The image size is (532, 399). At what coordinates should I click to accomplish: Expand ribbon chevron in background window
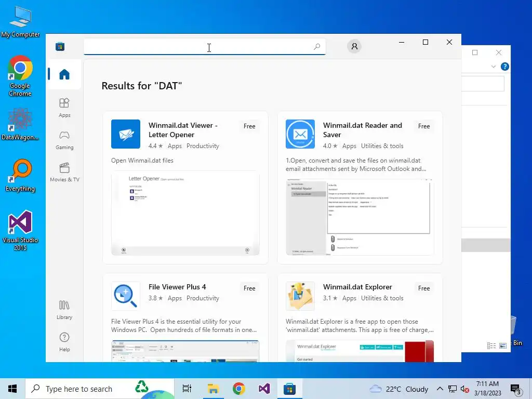click(494, 66)
